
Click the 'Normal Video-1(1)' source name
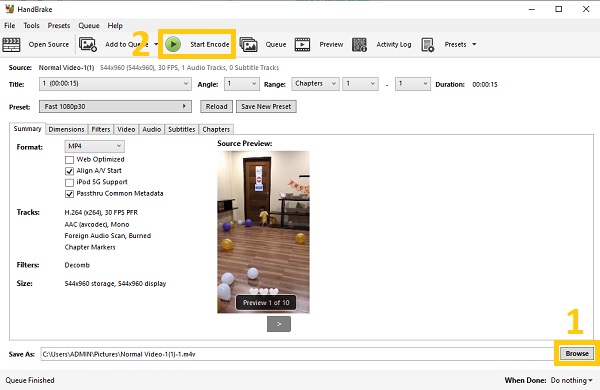pyautogui.click(x=66, y=68)
